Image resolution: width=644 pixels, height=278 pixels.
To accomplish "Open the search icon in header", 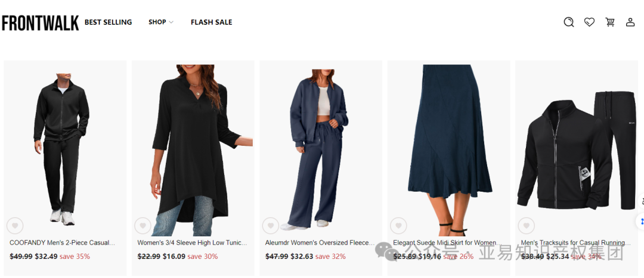I will [568, 22].
